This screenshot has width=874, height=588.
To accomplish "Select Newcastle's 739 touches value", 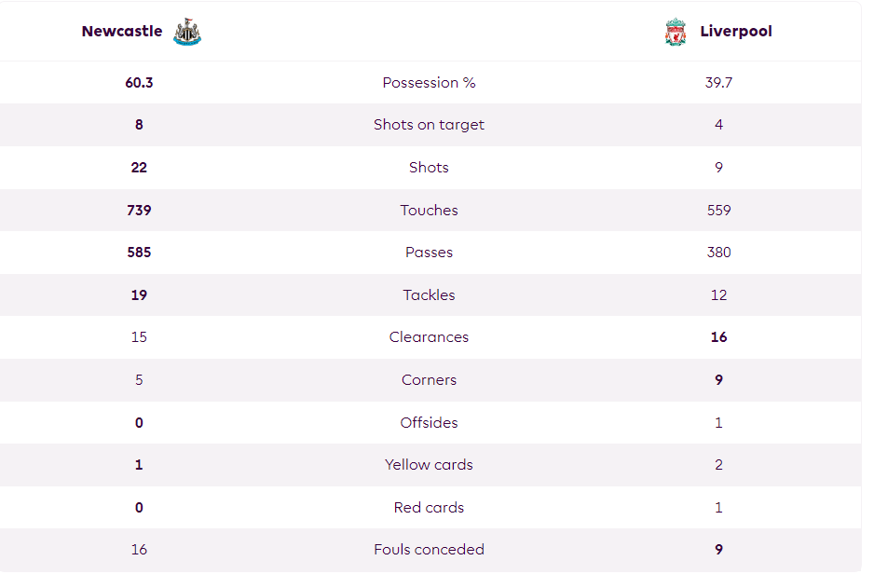I will (x=139, y=210).
